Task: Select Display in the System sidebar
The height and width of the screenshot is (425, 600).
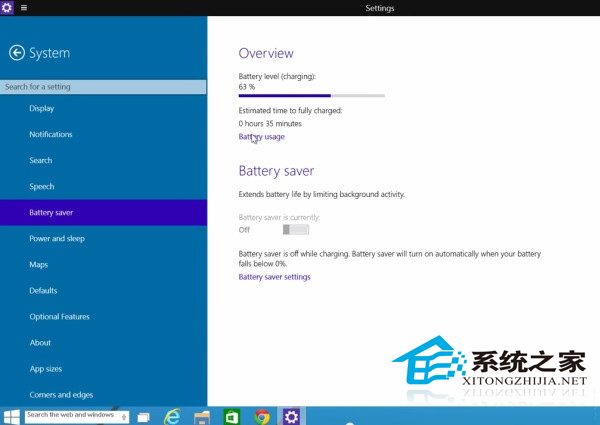Action: [x=42, y=108]
